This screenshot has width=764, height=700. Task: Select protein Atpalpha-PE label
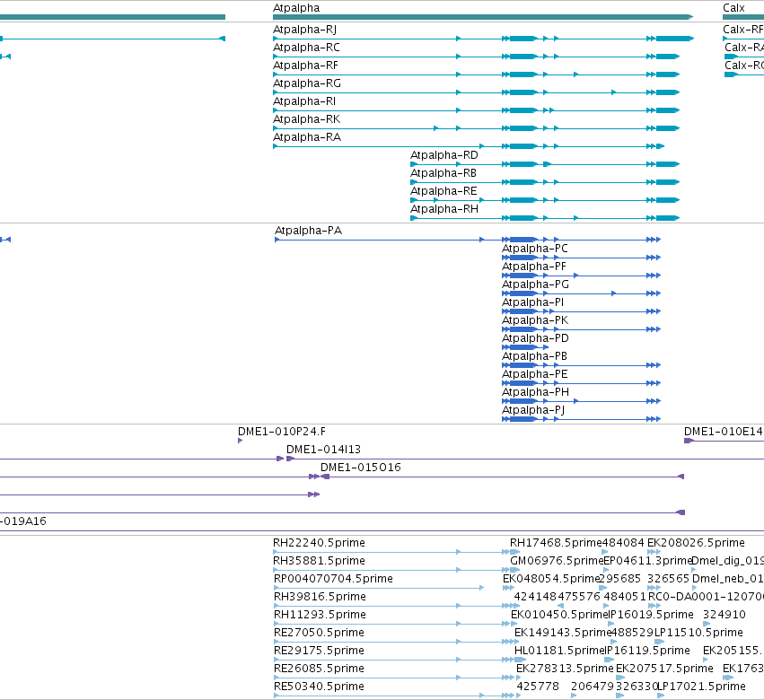click(534, 374)
